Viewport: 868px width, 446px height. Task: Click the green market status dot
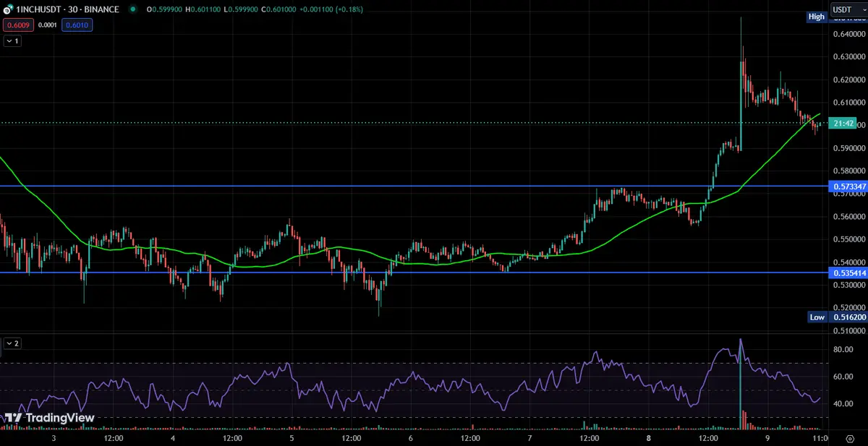click(133, 10)
